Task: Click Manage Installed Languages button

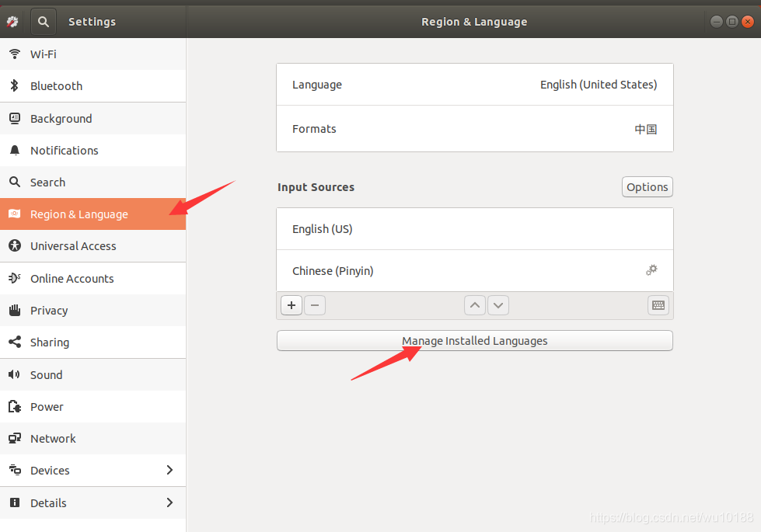Action: (x=475, y=340)
